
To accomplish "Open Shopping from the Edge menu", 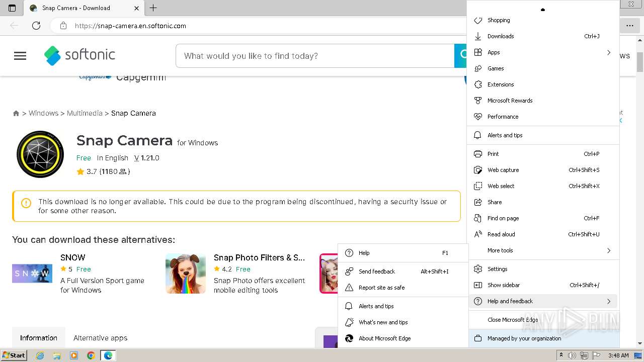I will tap(543, 20).
